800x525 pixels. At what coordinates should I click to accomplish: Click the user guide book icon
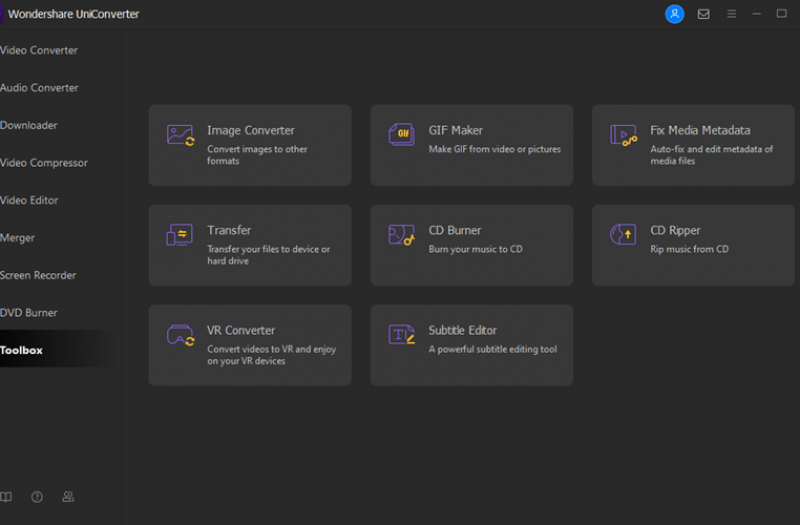pyautogui.click(x=6, y=496)
